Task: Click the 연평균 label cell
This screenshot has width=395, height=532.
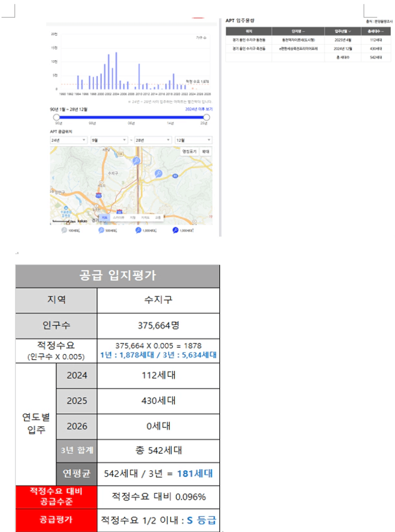Action: pos(77,474)
